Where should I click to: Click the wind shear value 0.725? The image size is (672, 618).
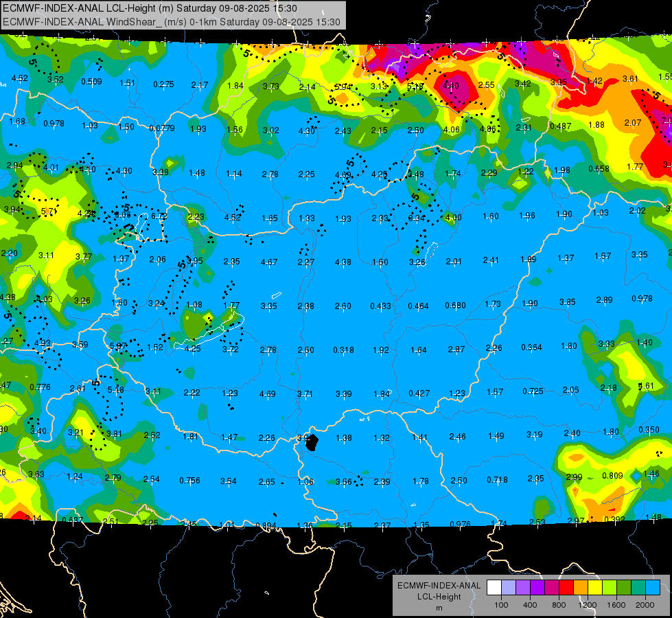coord(533,391)
